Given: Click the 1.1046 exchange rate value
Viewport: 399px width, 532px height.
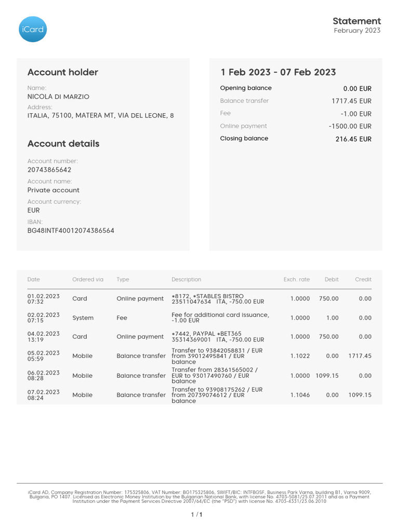Looking at the screenshot, I should tap(300, 395).
